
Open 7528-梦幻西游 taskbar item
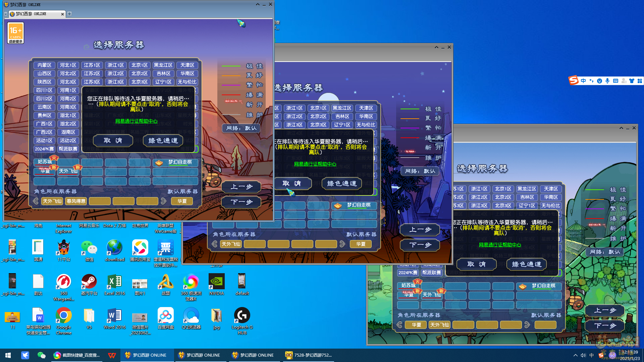(x=309, y=355)
